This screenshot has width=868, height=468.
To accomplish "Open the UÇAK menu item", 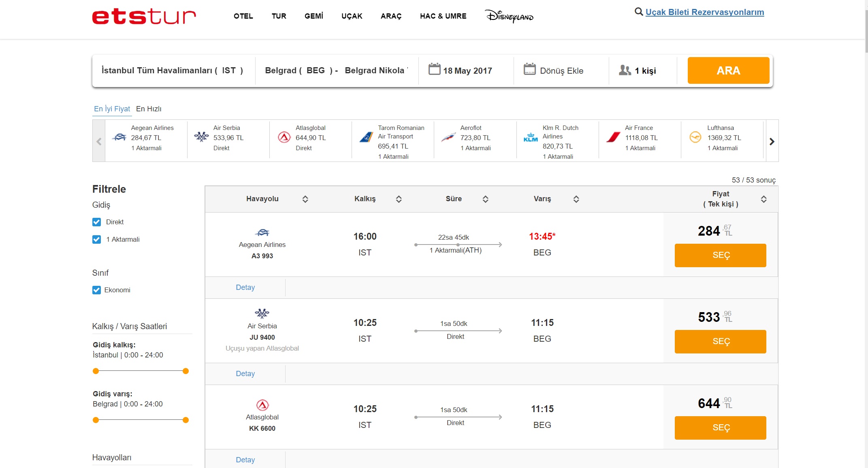I will pos(352,16).
